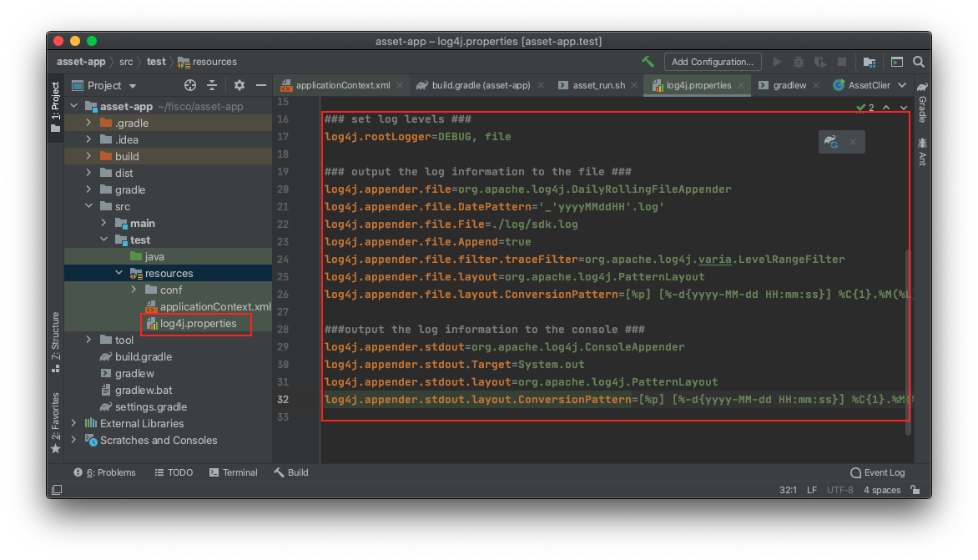
Task: Collapse all with Project panel toolbar icon
Action: 212,85
